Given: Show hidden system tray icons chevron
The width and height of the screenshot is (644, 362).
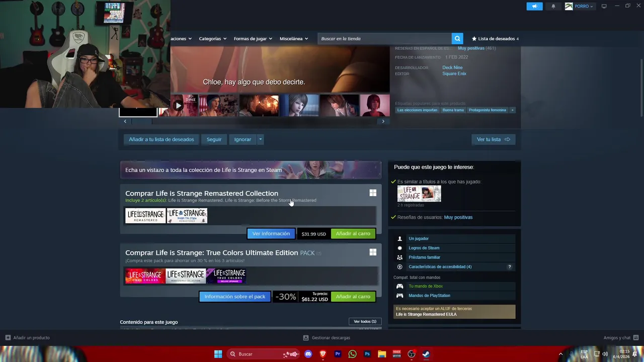Looking at the screenshot, I should (560, 354).
